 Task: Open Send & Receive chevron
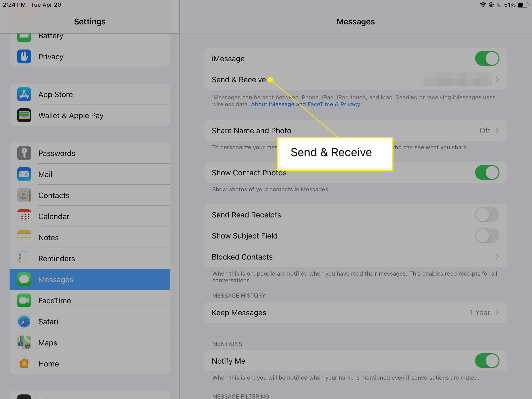[x=497, y=79]
